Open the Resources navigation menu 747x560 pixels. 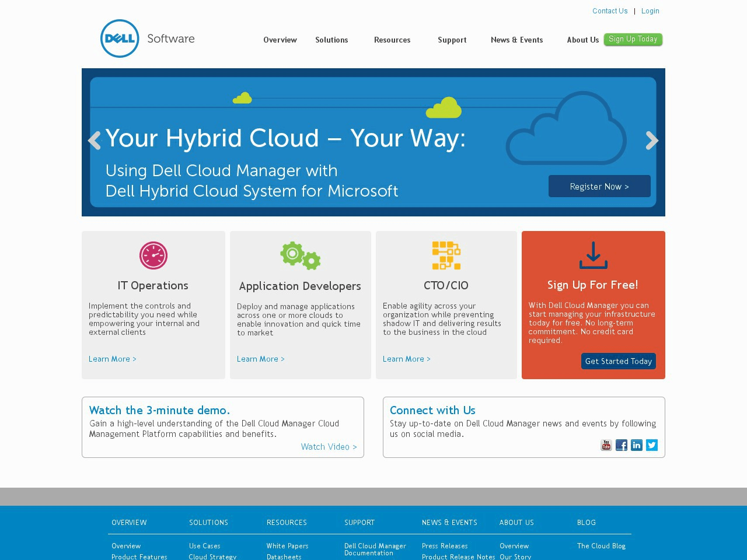point(392,40)
